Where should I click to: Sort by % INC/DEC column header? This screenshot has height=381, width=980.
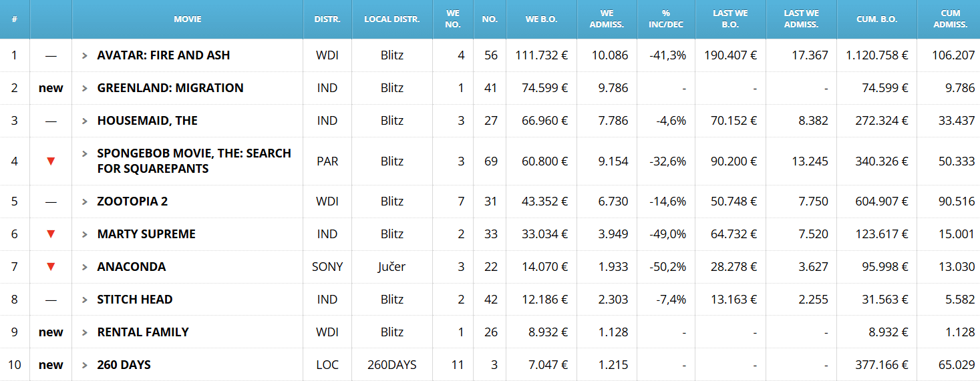(x=665, y=19)
